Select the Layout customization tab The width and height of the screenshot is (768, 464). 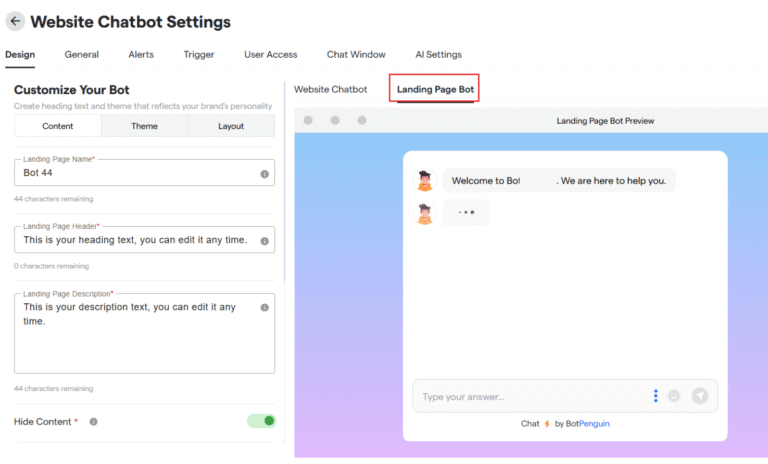(x=231, y=126)
